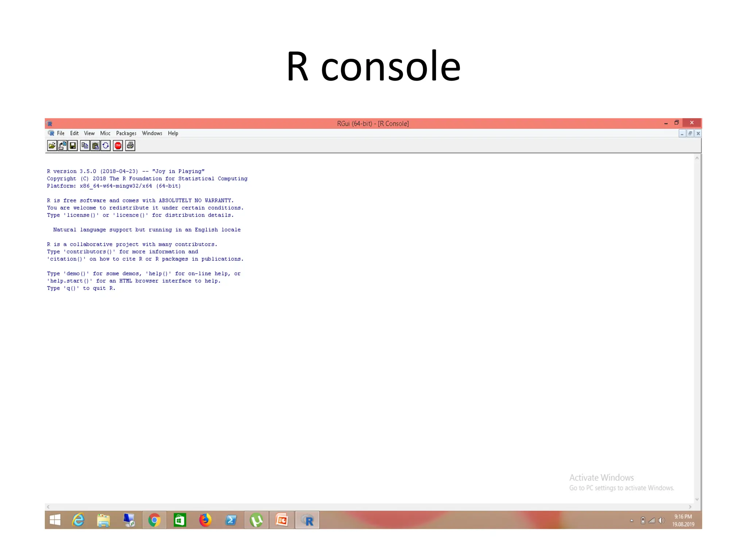Close the inner R Console child window
This screenshot has height=560, width=747.
(698, 134)
